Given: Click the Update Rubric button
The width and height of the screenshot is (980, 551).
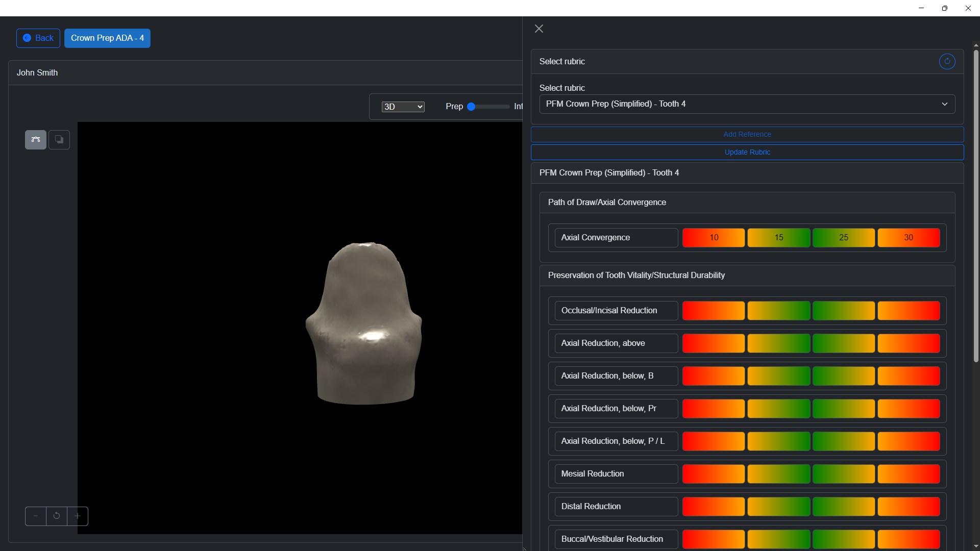Looking at the screenshot, I should tap(747, 152).
